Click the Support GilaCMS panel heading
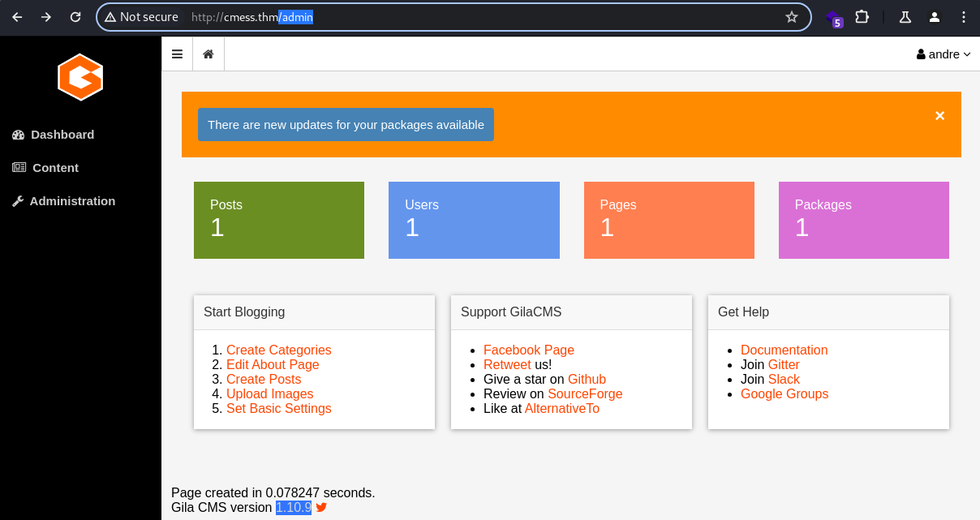The width and height of the screenshot is (980, 520). (x=511, y=312)
